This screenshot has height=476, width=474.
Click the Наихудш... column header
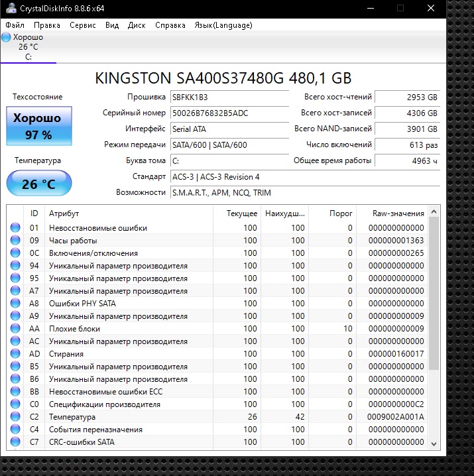click(x=285, y=213)
